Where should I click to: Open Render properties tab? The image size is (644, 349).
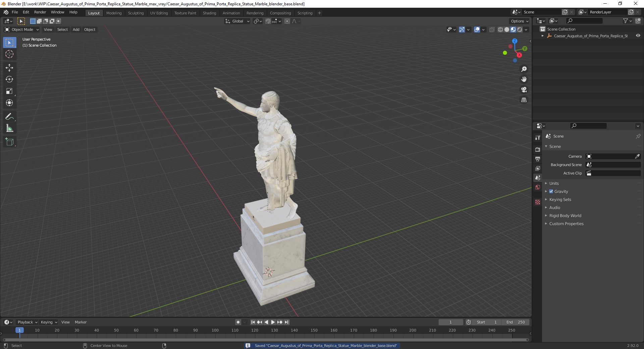pyautogui.click(x=538, y=149)
